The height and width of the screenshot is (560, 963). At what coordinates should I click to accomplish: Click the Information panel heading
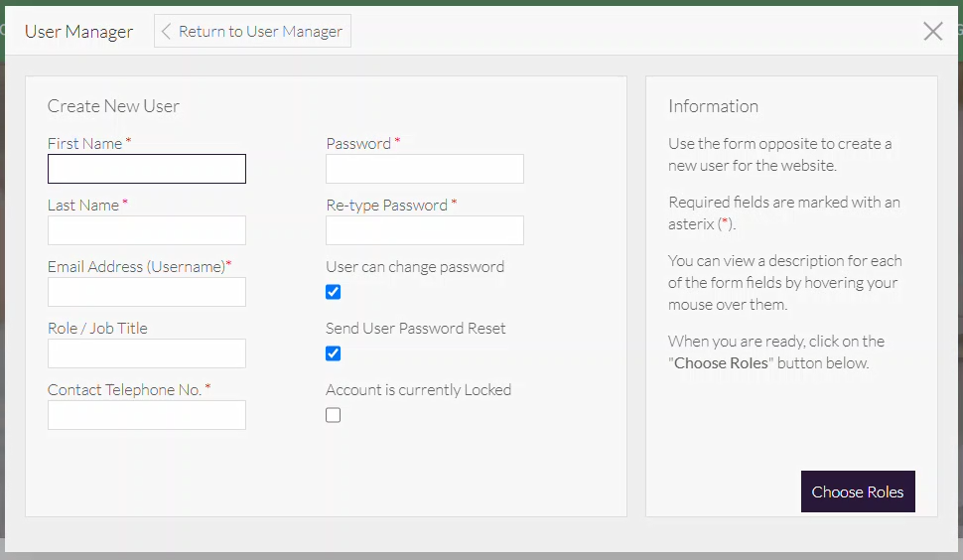(x=713, y=106)
